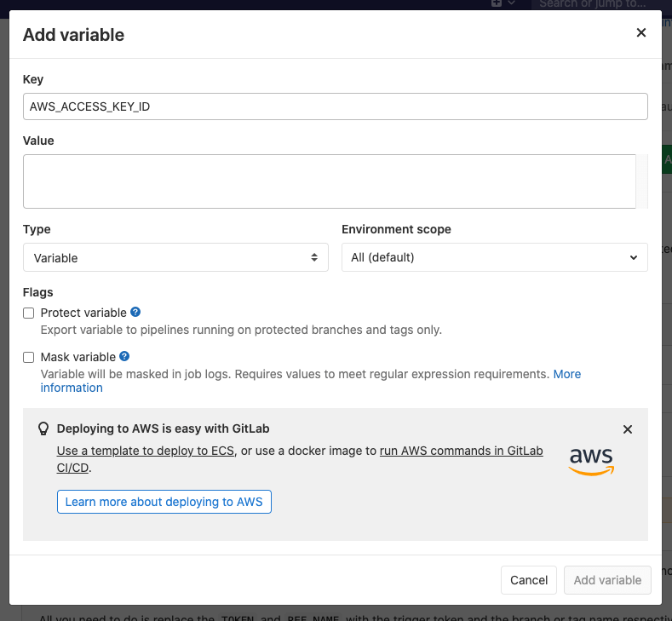Click the Key input field

pos(335,106)
